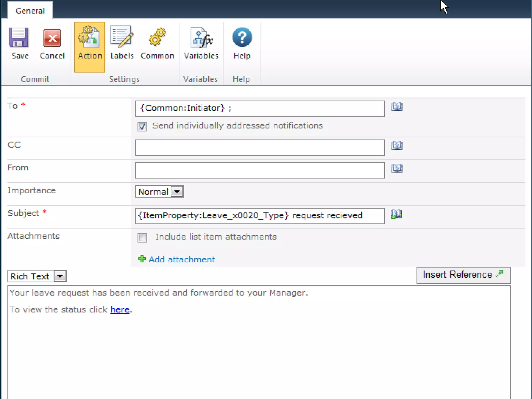Click insert reference icon beside Subject field
Screen dimensions: 532x399
click(x=396, y=214)
